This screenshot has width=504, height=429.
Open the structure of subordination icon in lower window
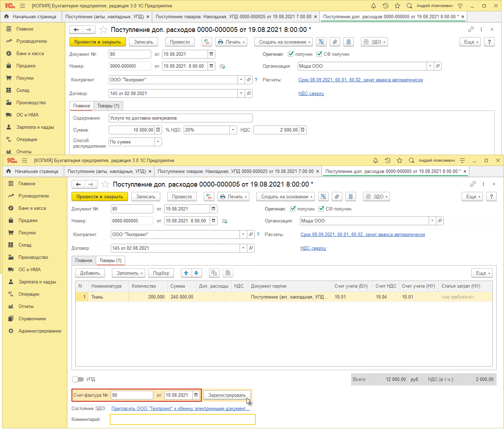point(323,196)
